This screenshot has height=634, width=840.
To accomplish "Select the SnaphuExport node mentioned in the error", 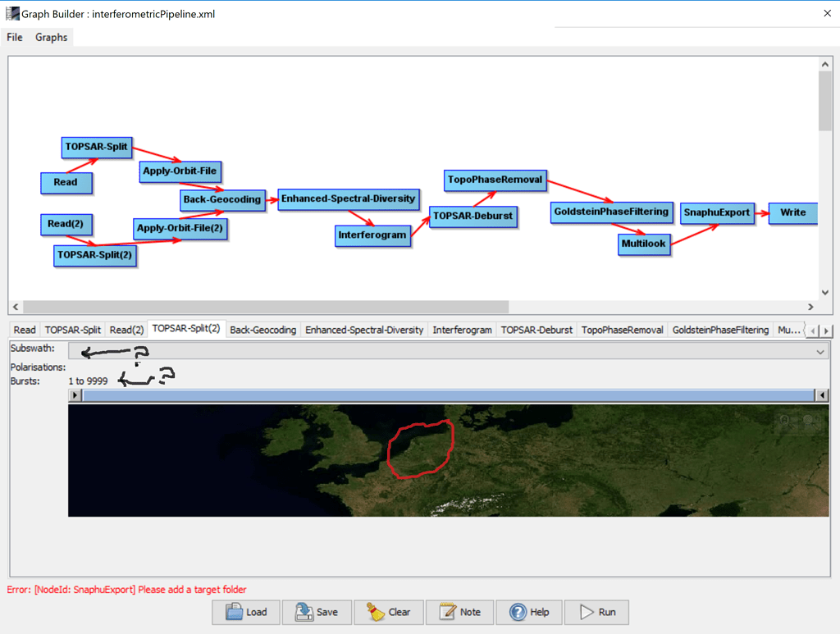I will click(x=717, y=212).
